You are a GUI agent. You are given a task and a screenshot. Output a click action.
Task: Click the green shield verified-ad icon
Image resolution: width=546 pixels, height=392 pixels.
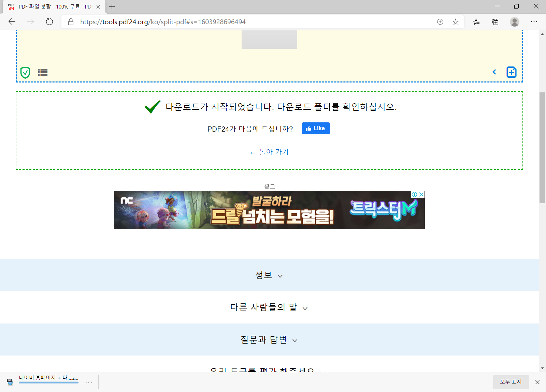tap(25, 72)
